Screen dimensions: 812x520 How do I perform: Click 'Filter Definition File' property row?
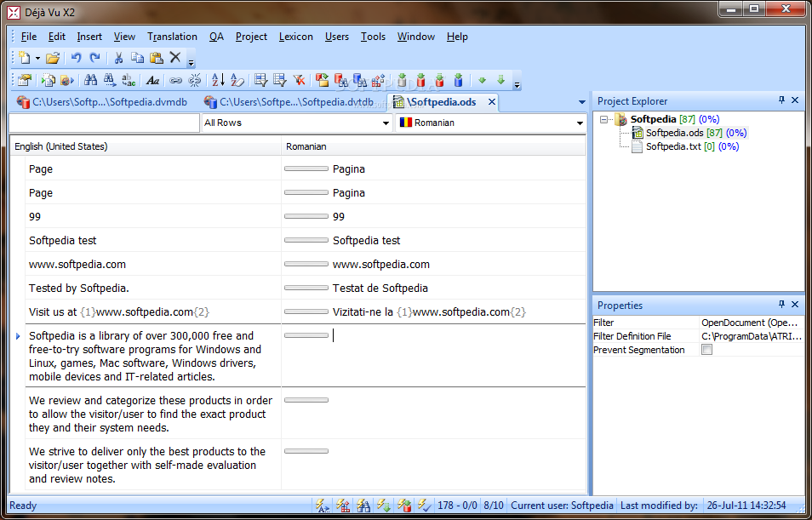(697, 336)
